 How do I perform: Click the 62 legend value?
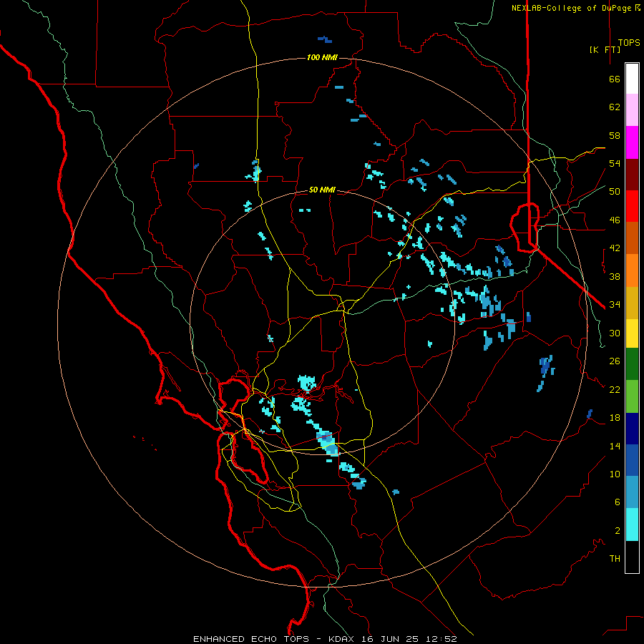click(x=615, y=107)
